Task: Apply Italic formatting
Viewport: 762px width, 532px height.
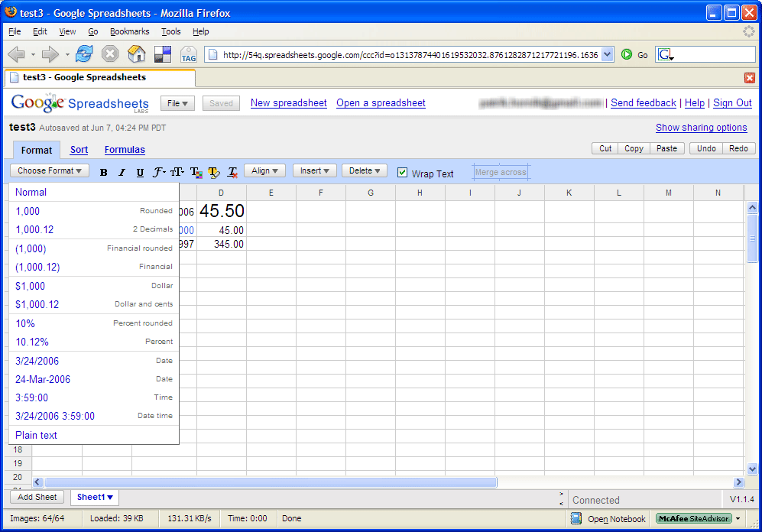Action: point(122,172)
